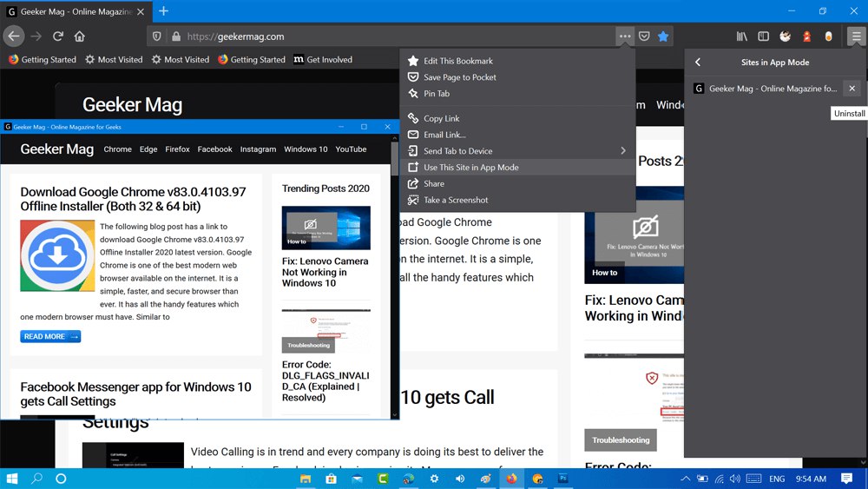Open Settings gear on taskbar
868x489 pixels.
[435, 479]
